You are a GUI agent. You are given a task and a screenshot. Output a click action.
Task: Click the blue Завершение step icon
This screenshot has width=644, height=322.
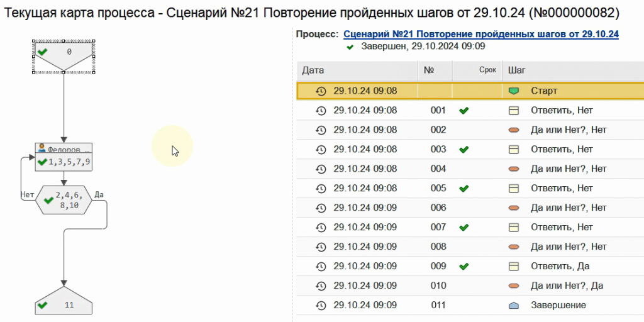[x=514, y=306]
